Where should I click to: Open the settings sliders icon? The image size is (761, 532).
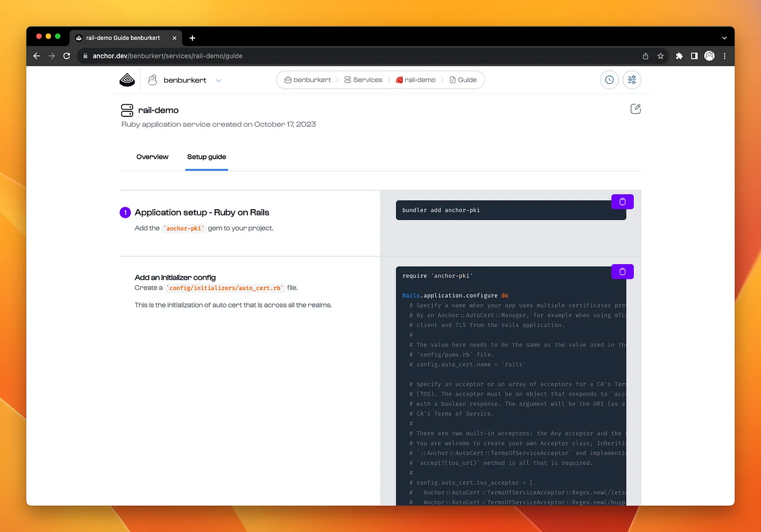[x=632, y=80]
